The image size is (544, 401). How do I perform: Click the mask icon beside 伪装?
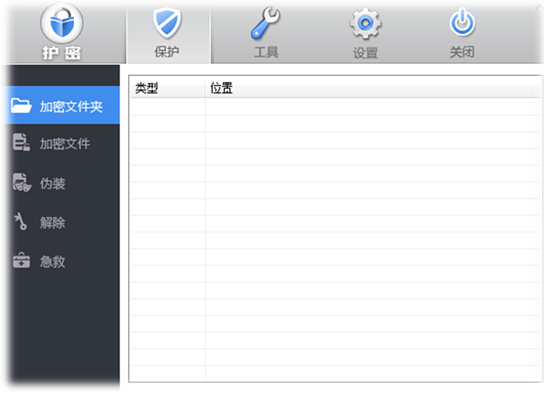click(x=22, y=182)
